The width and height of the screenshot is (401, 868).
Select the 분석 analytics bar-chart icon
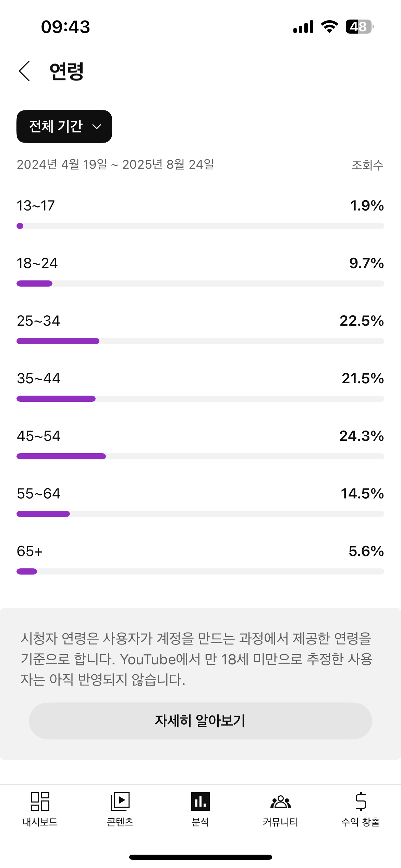(x=200, y=801)
